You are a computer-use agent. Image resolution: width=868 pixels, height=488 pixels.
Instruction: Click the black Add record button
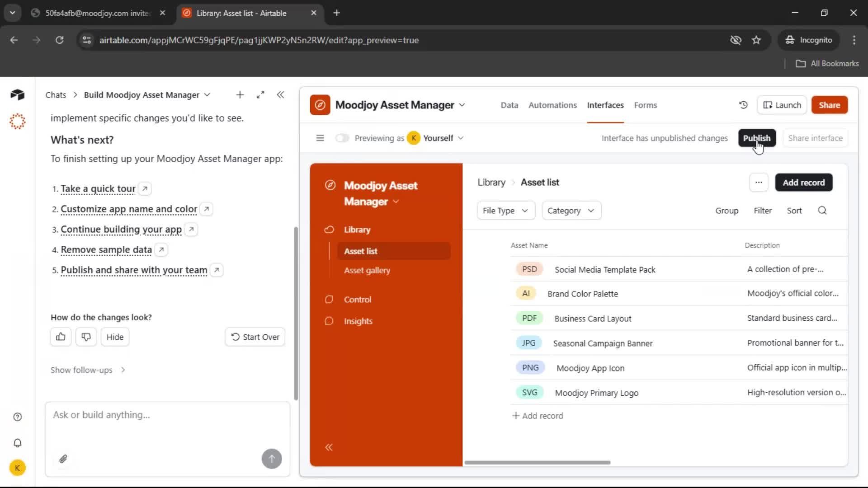coord(804,183)
